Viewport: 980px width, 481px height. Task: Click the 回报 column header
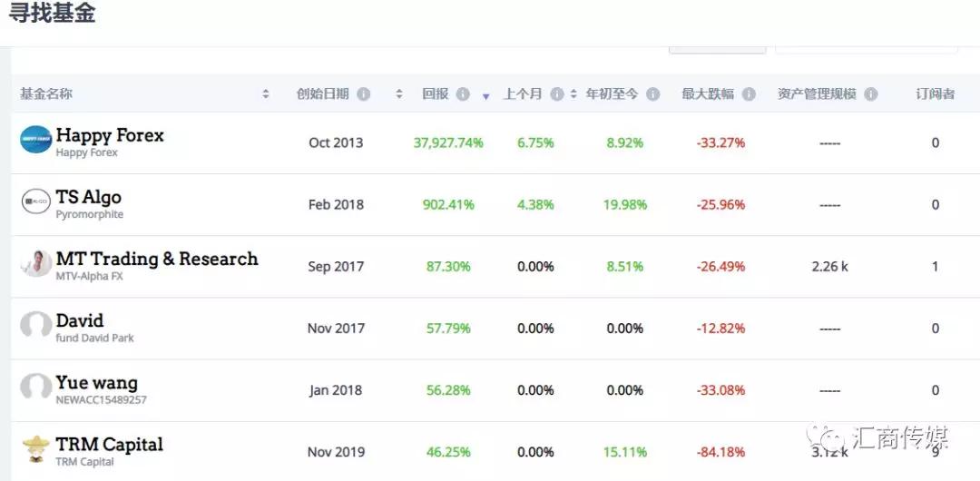435,93
